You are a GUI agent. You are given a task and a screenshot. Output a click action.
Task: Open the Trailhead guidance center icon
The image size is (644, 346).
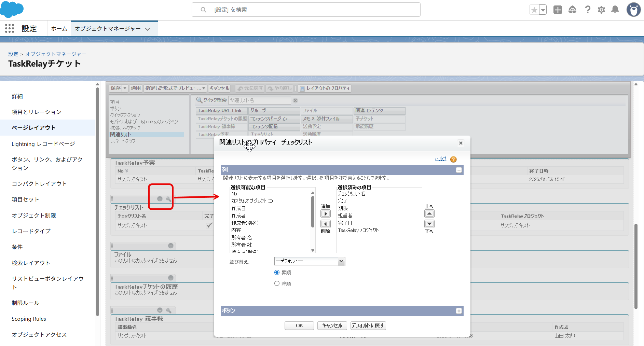tap(572, 10)
